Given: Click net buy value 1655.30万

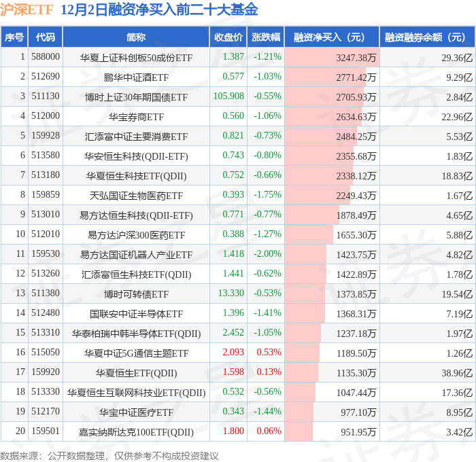Looking at the screenshot, I should [356, 235].
